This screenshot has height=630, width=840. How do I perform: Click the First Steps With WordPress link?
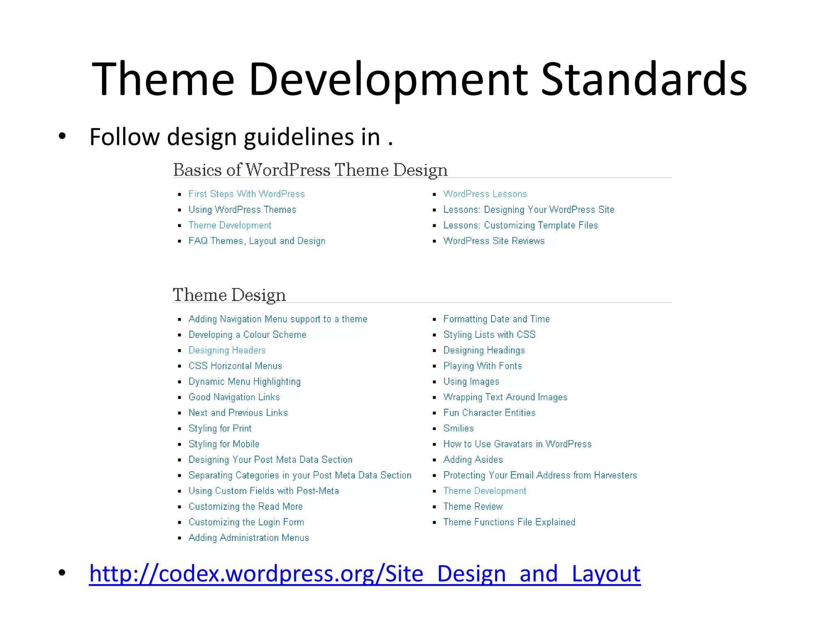click(247, 194)
